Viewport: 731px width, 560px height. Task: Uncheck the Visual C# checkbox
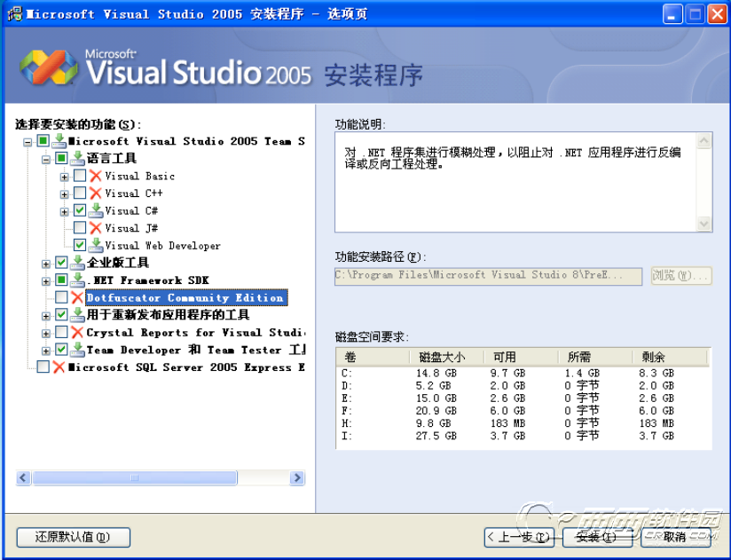pyautogui.click(x=80, y=211)
